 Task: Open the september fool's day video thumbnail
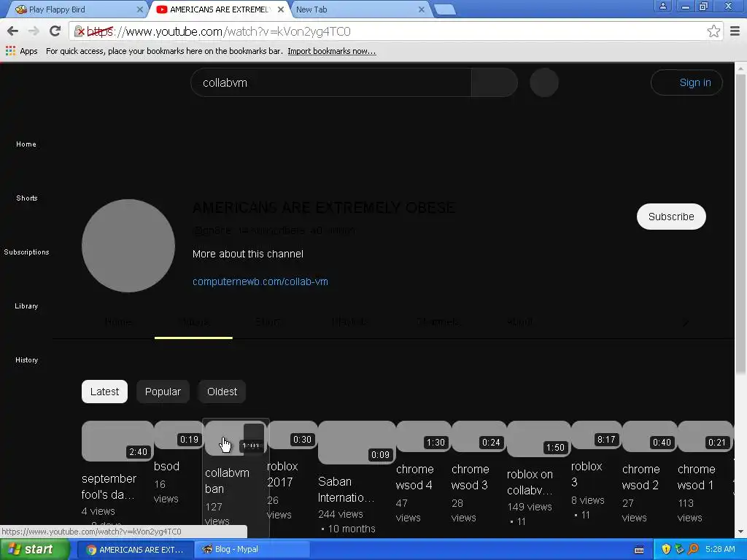[117, 441]
